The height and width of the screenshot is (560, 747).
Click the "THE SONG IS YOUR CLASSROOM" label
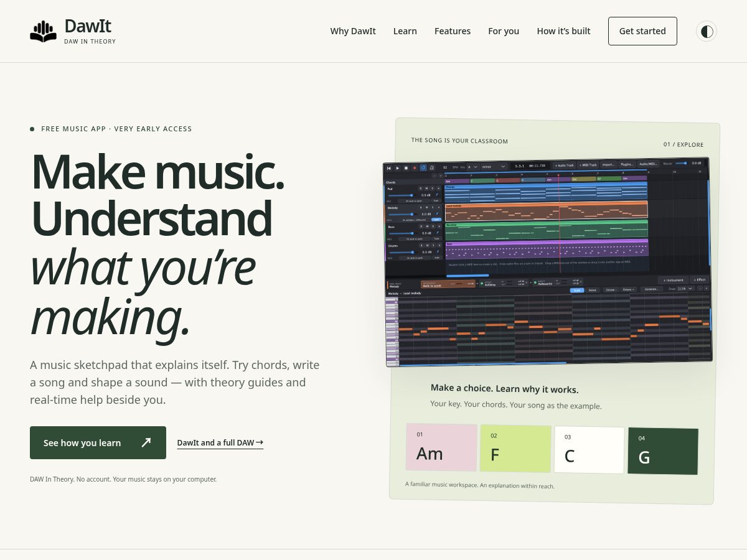[459, 141]
